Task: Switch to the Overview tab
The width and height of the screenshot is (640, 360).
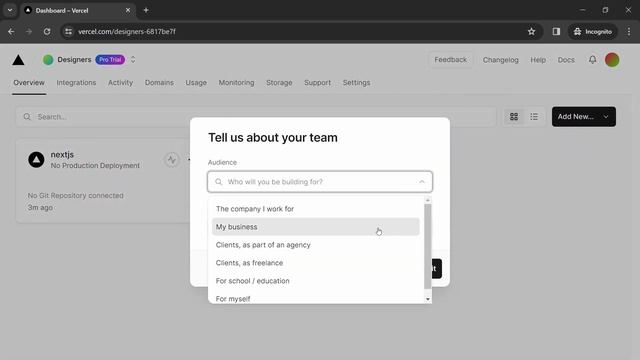Action: 29,82
